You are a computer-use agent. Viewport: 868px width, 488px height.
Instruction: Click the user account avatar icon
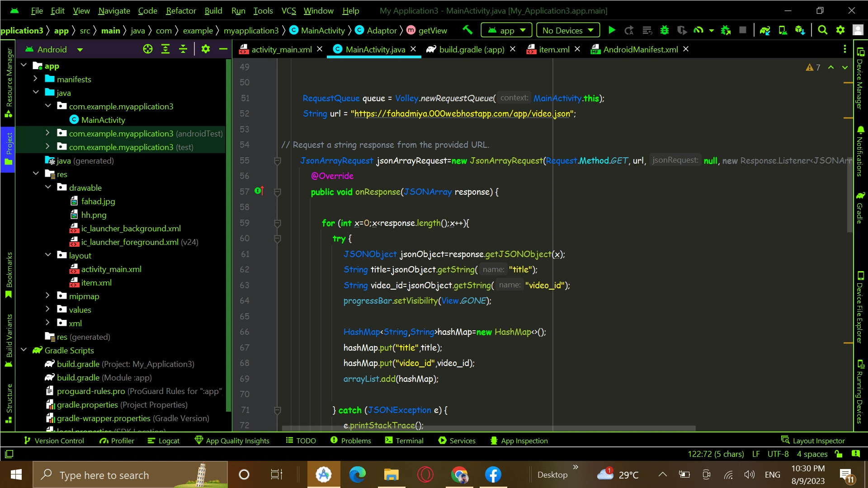click(x=858, y=30)
